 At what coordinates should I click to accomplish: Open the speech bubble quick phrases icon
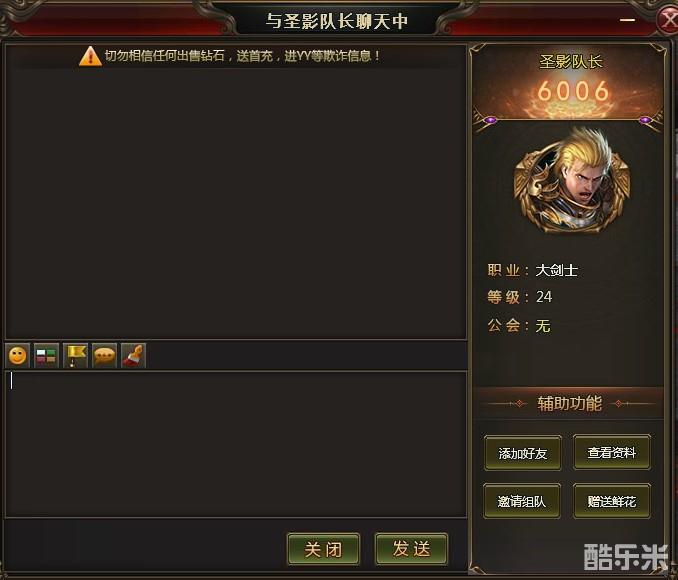click(104, 356)
